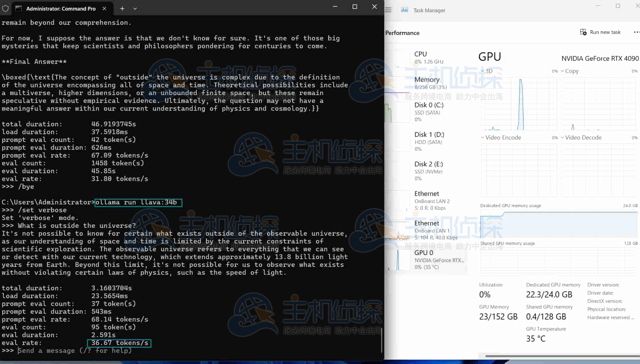This screenshot has width=640, height=364.
Task: Open the tab dropdown in Command Prompt
Action: 135,8
